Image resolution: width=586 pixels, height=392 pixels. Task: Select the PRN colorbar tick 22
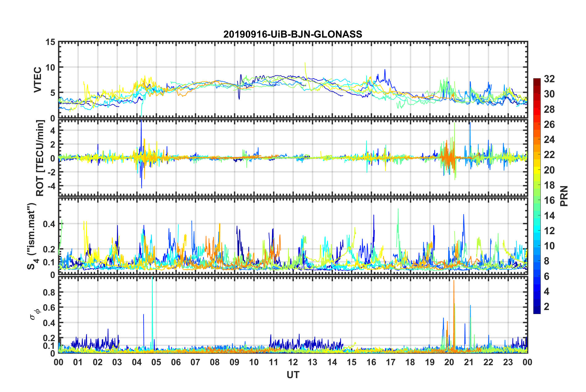pos(549,155)
